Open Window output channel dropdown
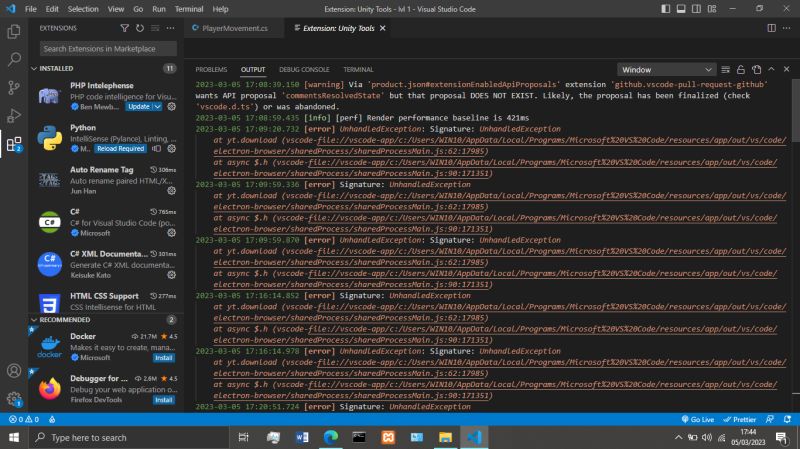Screen dimensions: 800x449 click(x=666, y=69)
